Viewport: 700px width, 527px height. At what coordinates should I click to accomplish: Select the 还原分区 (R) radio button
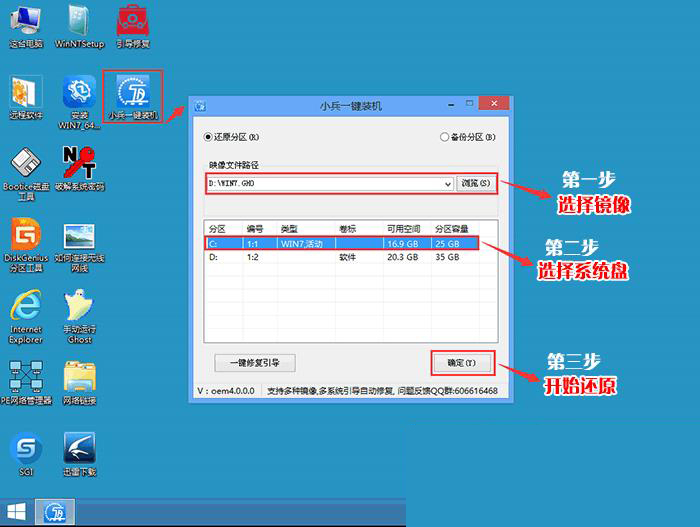point(231,137)
